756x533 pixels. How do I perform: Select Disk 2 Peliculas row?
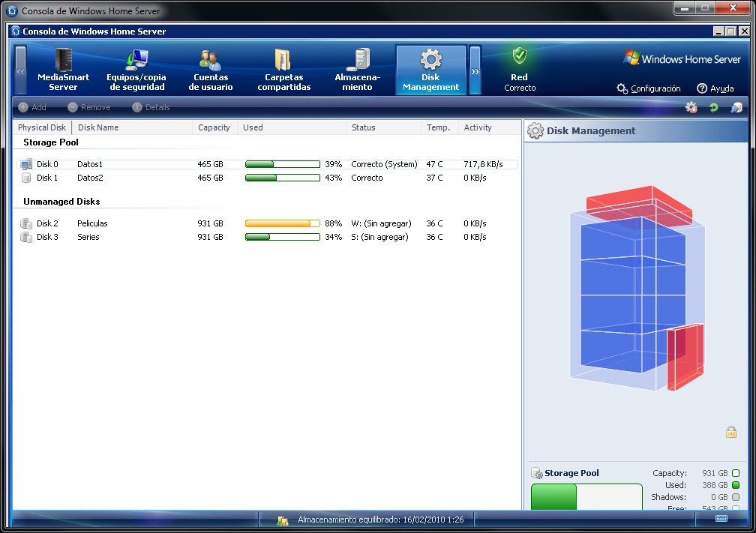tap(92, 223)
